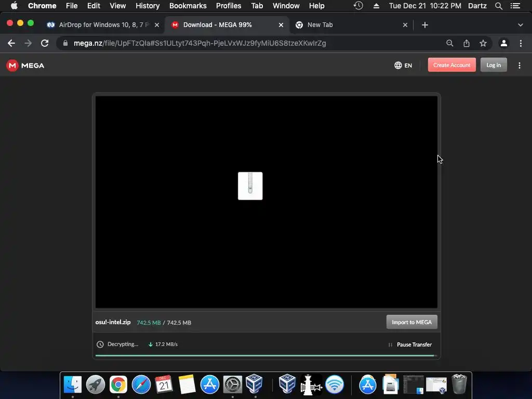Open the Tab menu
This screenshot has height=399, width=532.
[x=257, y=6]
